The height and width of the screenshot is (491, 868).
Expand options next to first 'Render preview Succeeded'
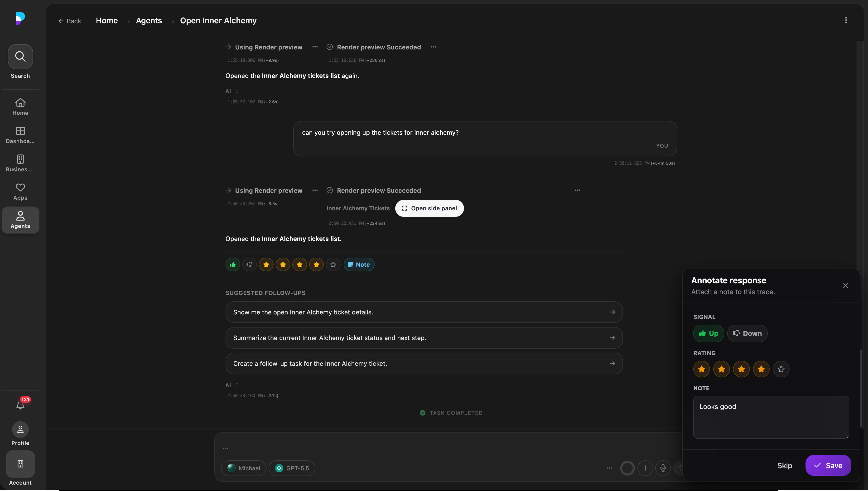click(433, 47)
